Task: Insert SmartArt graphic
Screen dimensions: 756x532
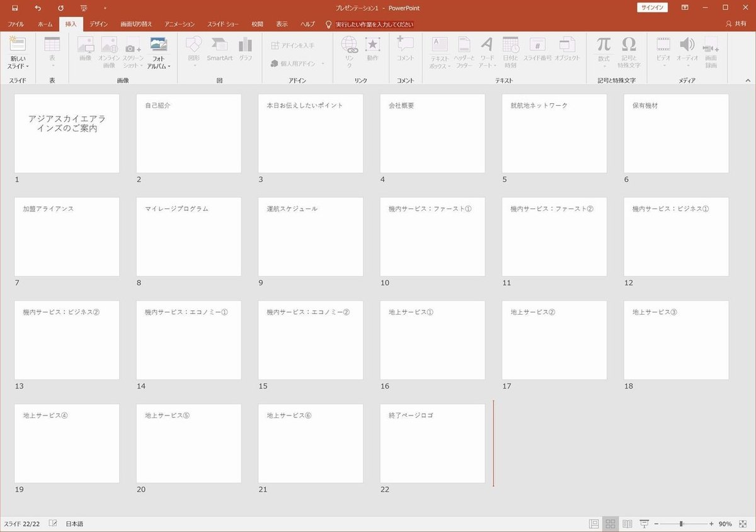Action: (220, 49)
